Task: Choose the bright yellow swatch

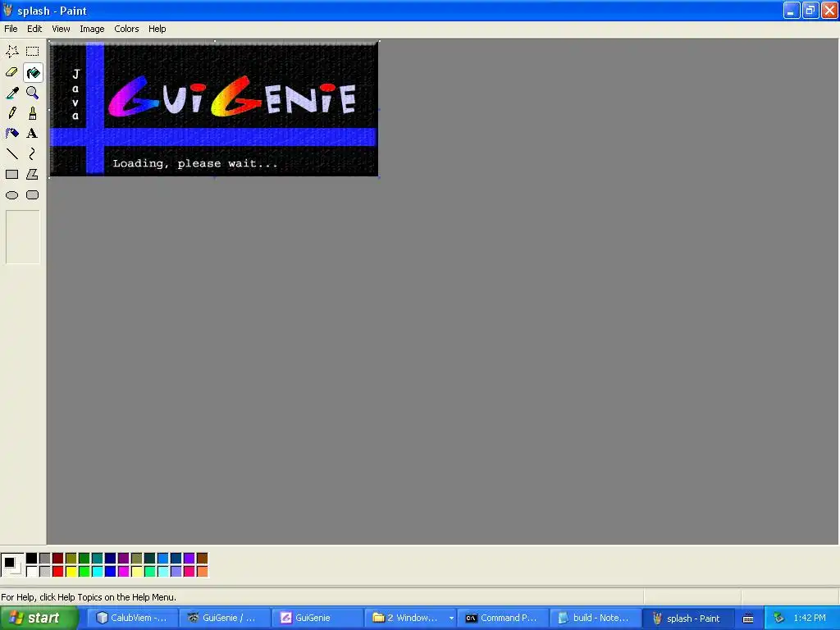Action: [x=71, y=572]
